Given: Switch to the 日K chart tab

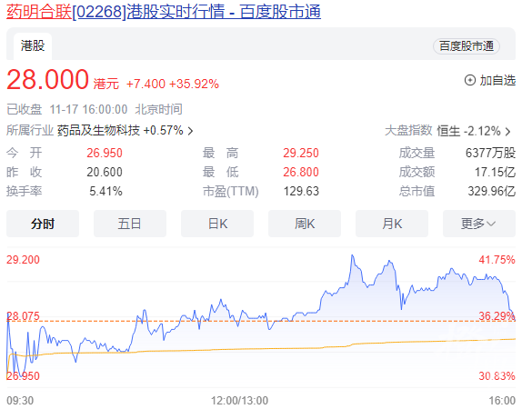Looking at the screenshot, I should click(x=217, y=224).
